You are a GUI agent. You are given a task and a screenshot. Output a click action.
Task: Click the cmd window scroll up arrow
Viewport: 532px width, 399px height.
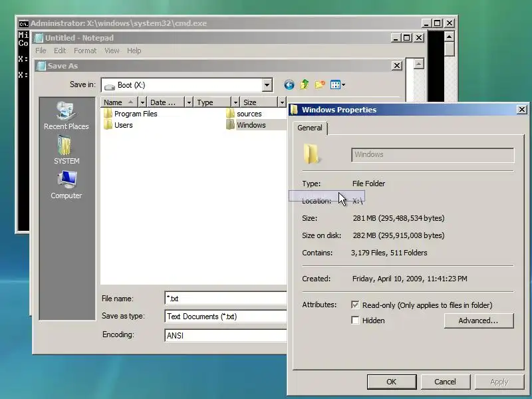point(449,37)
